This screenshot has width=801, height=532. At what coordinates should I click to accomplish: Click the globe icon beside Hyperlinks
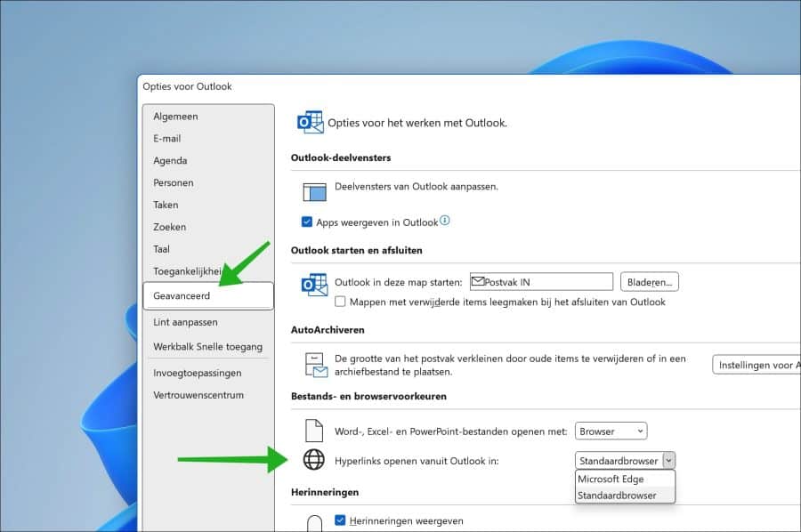pos(313,460)
